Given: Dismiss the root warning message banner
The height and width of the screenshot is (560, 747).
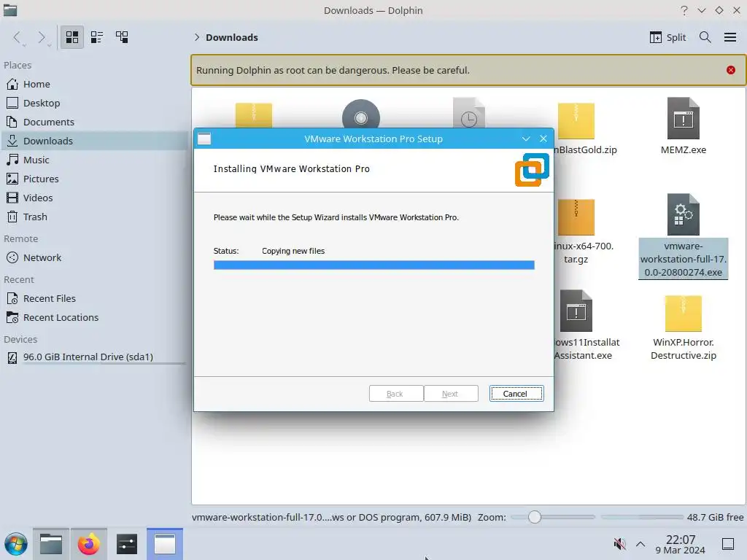Looking at the screenshot, I should (x=730, y=70).
